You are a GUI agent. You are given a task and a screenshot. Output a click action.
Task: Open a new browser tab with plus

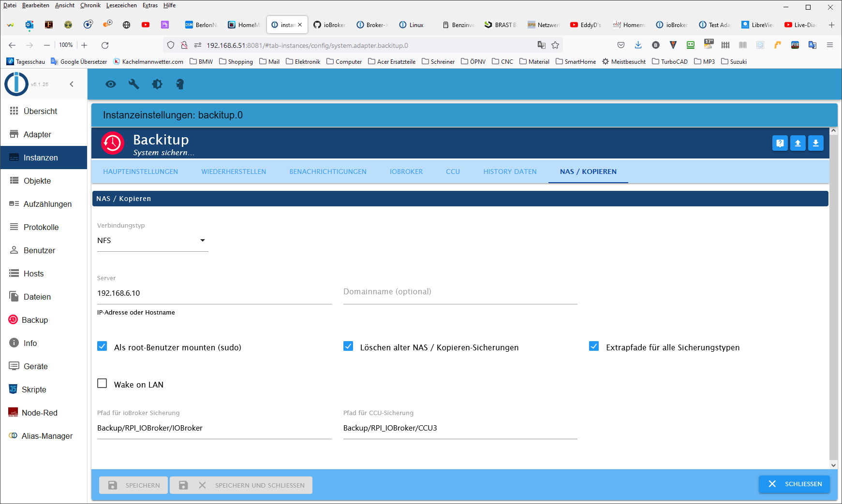[832, 25]
